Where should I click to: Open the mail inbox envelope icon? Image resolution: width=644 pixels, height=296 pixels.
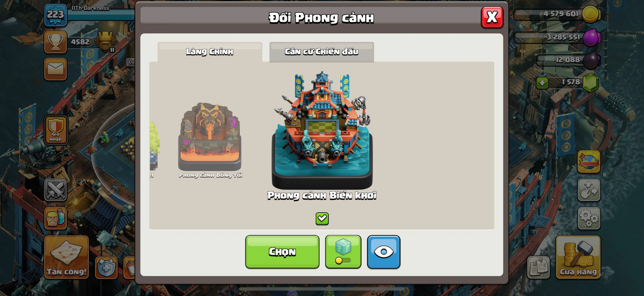(55, 69)
